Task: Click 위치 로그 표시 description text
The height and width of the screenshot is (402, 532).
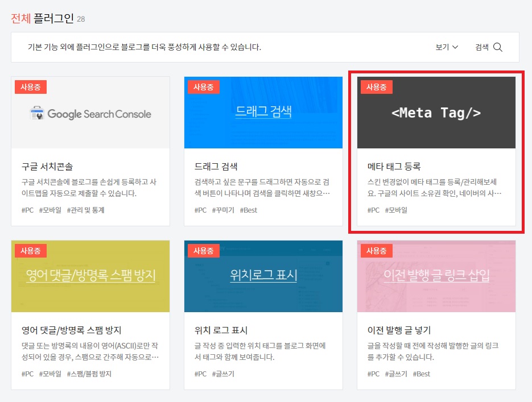Action: point(260,351)
